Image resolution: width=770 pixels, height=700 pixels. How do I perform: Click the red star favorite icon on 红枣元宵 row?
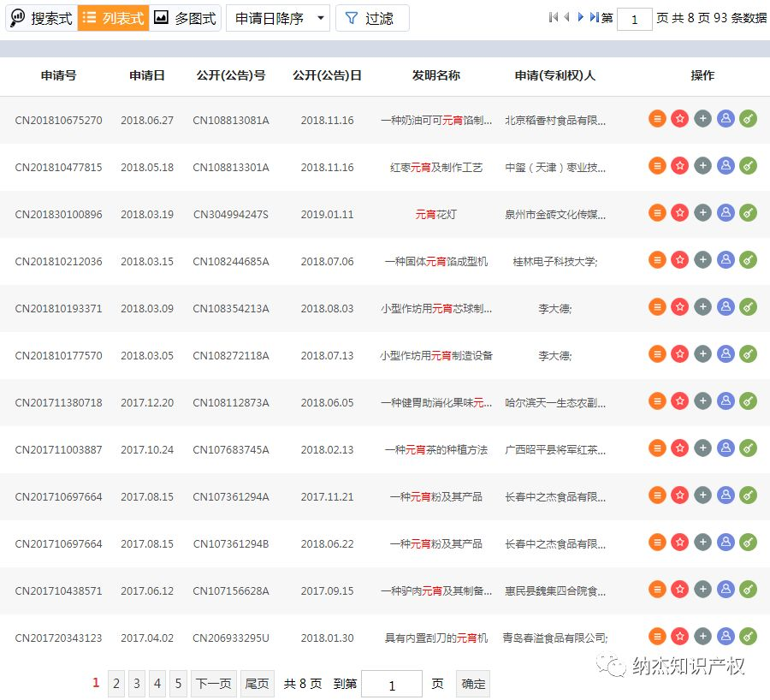pyautogui.click(x=680, y=166)
